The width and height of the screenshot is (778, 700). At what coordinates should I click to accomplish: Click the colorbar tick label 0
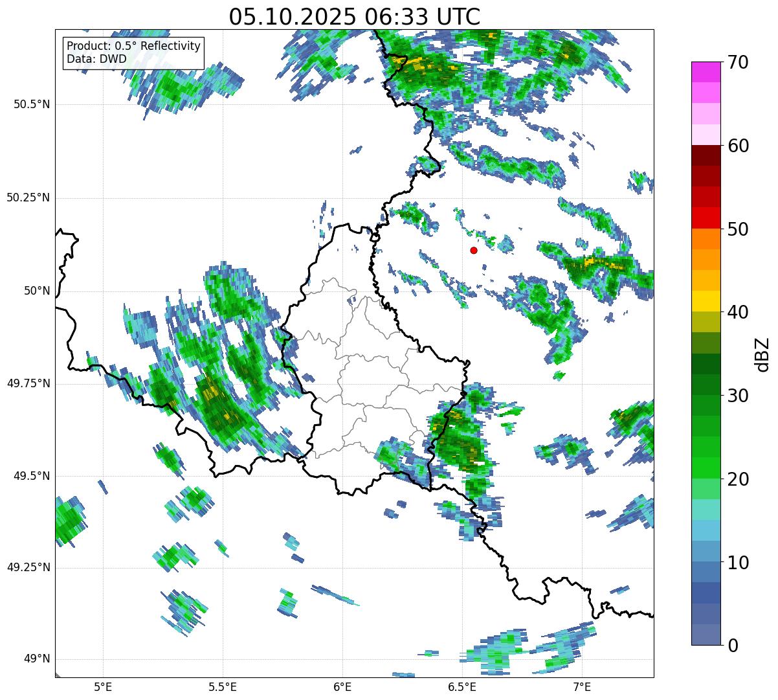[x=732, y=646]
